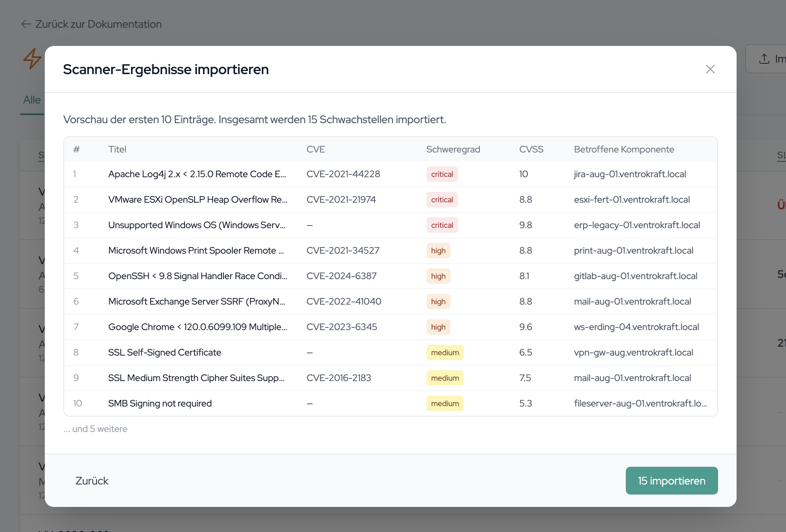Select Microsoft Exchange Server SSRF row
The image size is (786, 532).
[x=391, y=302]
